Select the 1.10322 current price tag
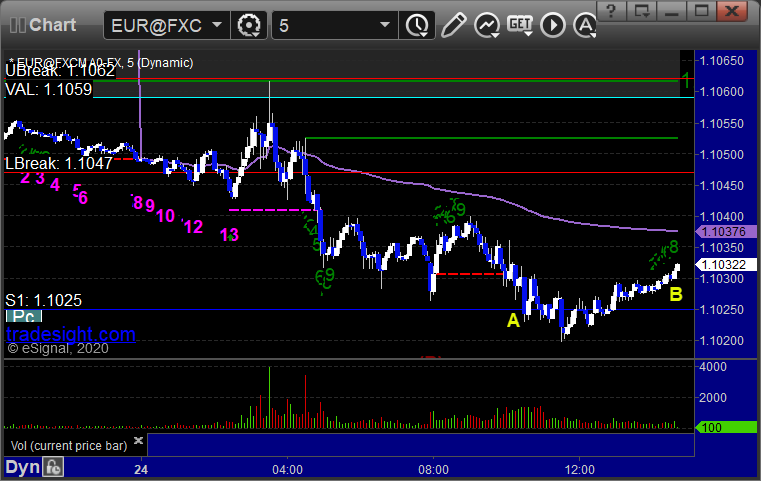The height and width of the screenshot is (481, 761). 726,265
